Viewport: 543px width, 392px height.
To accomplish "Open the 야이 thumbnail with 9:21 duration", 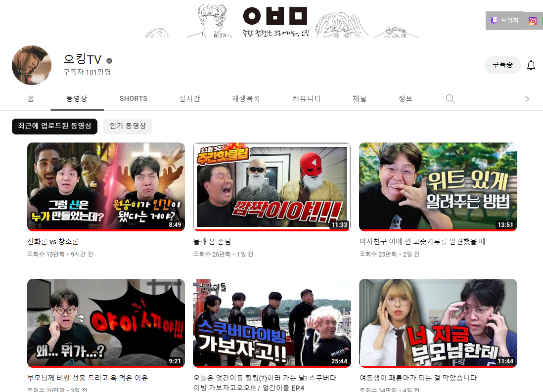I will [x=106, y=323].
